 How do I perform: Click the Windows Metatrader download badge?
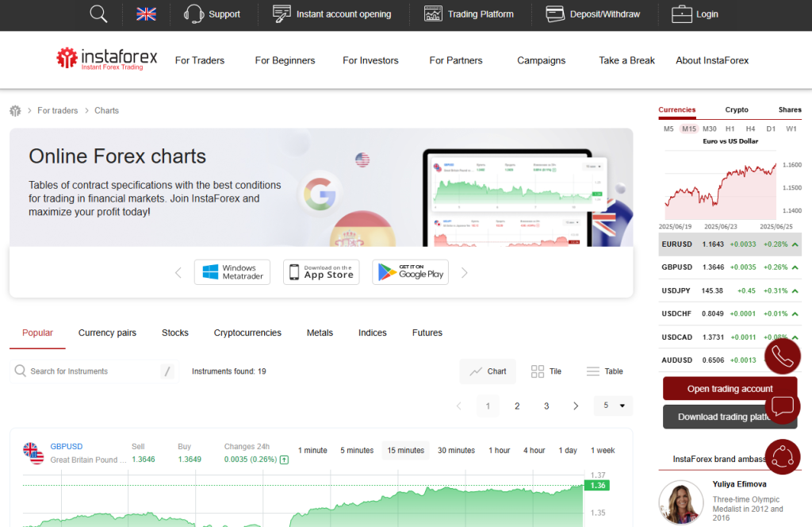click(232, 271)
